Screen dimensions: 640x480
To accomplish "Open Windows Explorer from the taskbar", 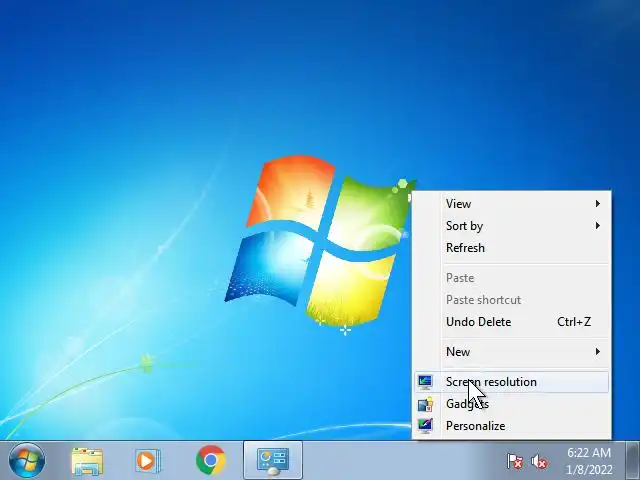I will pyautogui.click(x=87, y=461).
